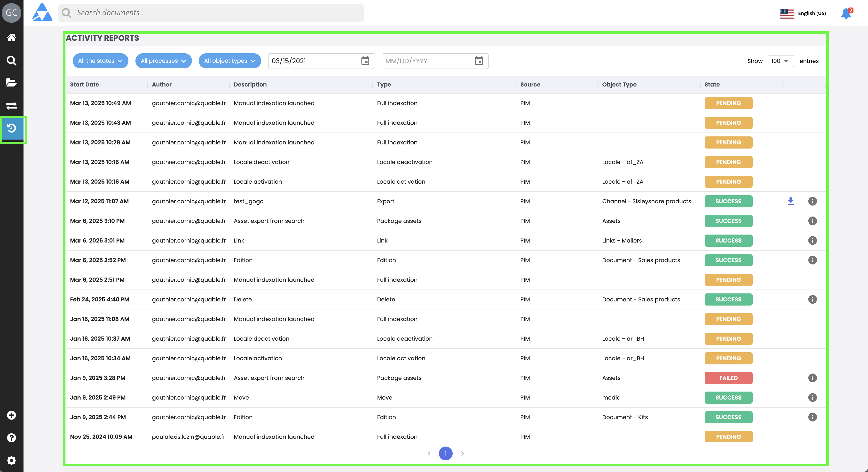
Task: Click the next page arrow
Action: (462, 453)
